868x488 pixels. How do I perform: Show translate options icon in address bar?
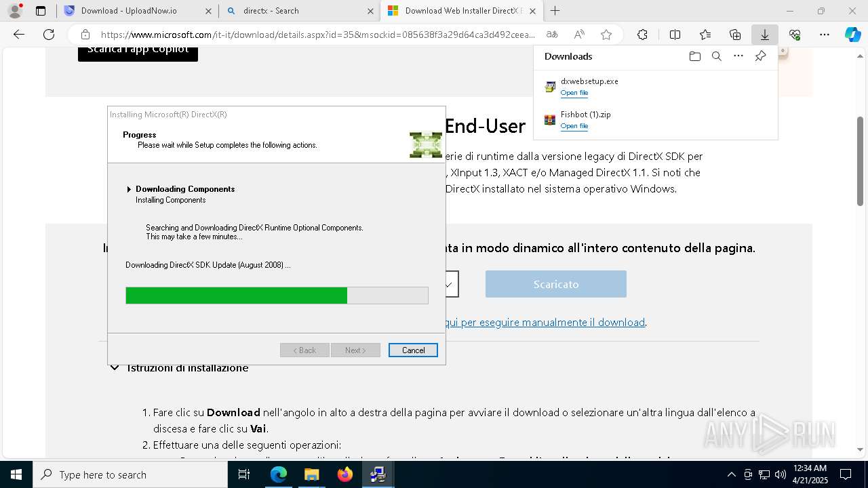552,35
